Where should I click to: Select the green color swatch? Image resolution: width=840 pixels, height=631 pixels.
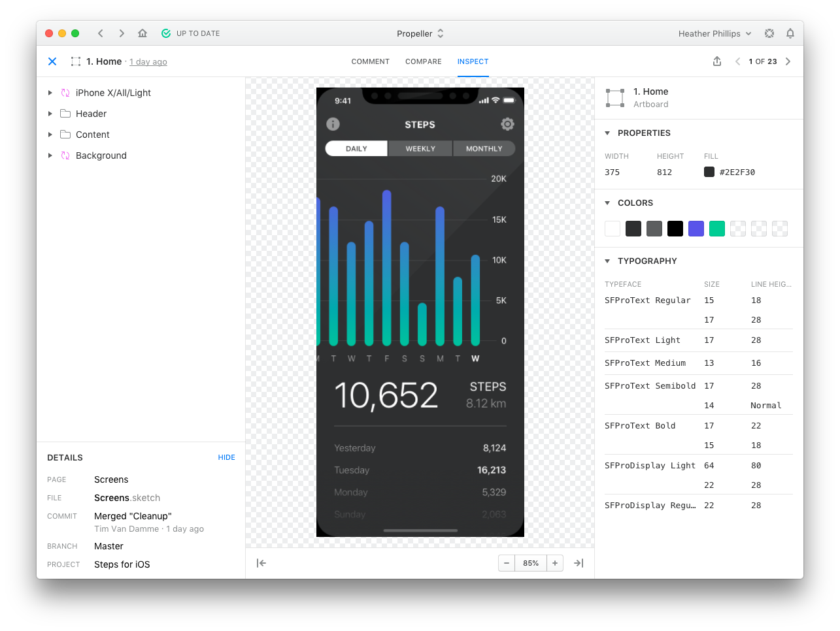coord(717,229)
